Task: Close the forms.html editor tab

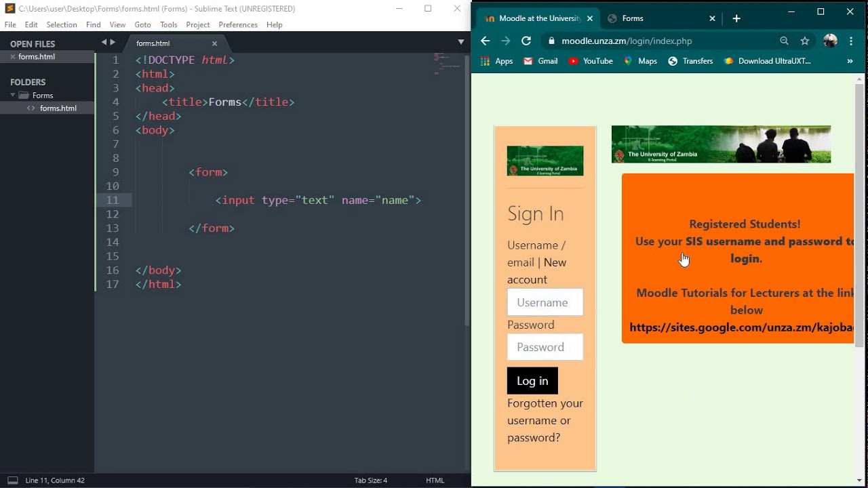Action: [214, 43]
